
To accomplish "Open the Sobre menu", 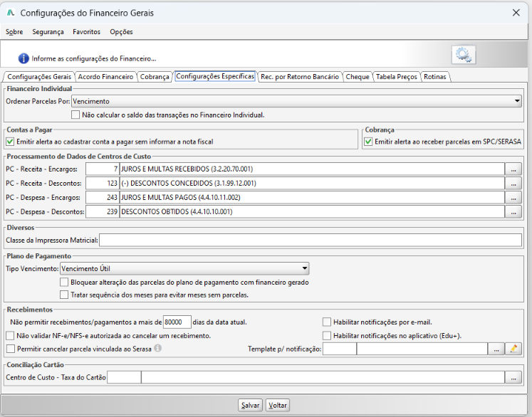I will click(14, 32).
